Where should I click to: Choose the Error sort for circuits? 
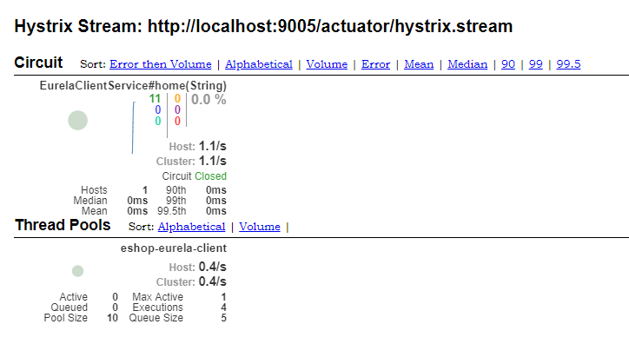[x=375, y=64]
